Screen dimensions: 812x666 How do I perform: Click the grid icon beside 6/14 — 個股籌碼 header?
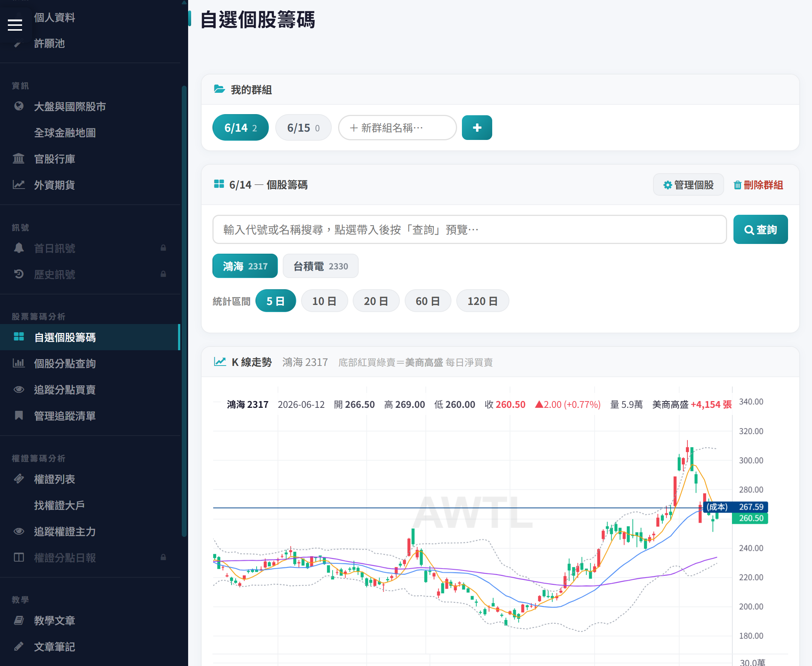(219, 184)
